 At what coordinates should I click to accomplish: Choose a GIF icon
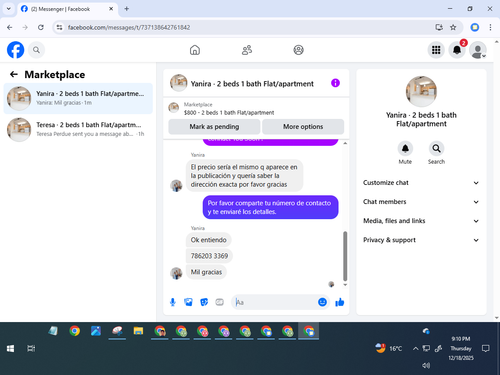(219, 302)
